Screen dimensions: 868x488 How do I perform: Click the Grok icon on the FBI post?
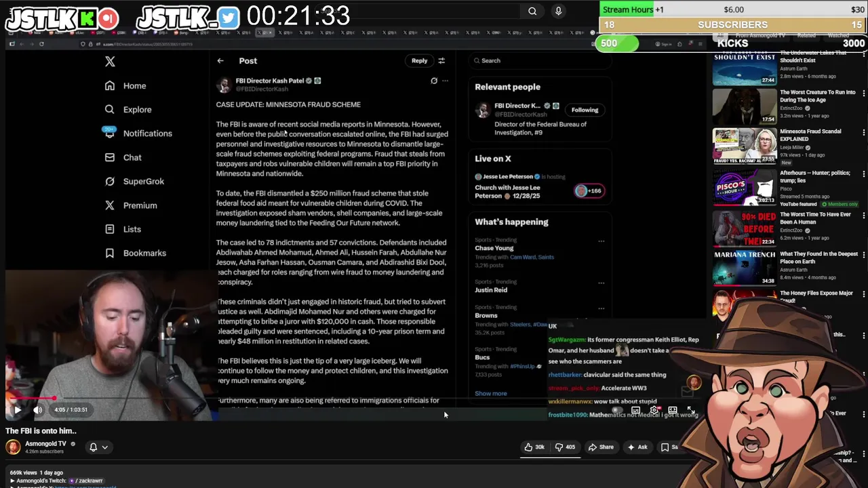coord(434,81)
